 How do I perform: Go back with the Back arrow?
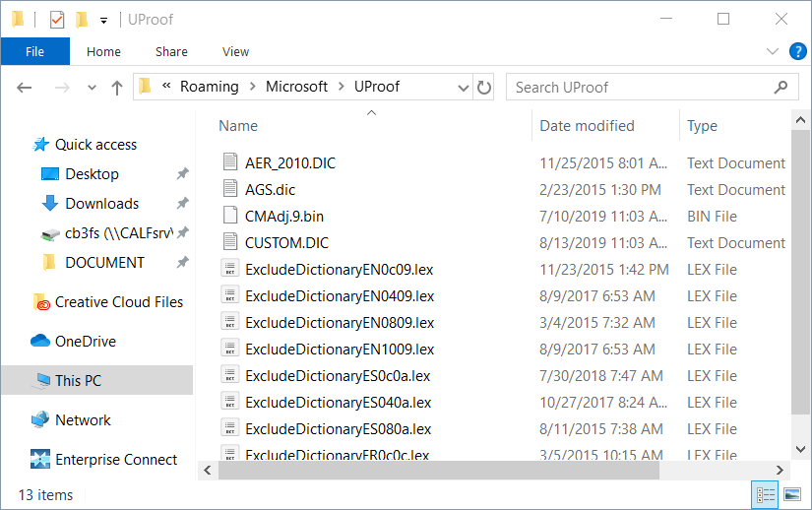click(25, 88)
